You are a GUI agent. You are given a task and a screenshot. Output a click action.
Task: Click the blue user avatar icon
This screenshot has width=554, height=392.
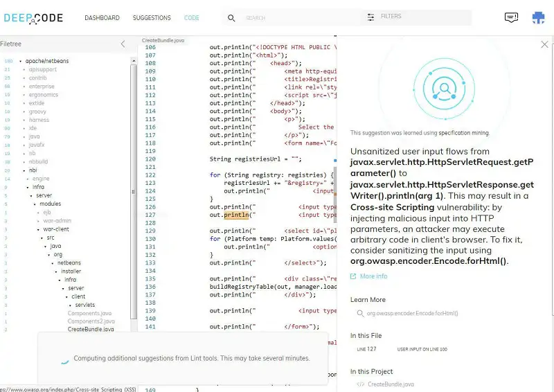[x=538, y=17]
